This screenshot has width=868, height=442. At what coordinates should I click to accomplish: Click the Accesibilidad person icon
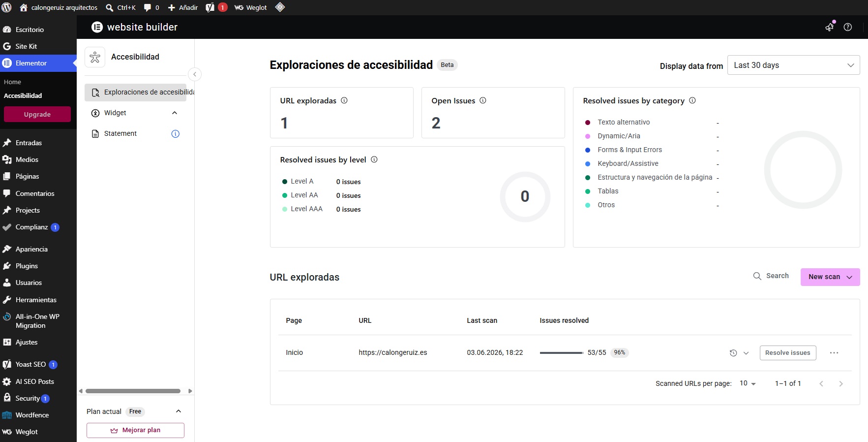pos(95,57)
